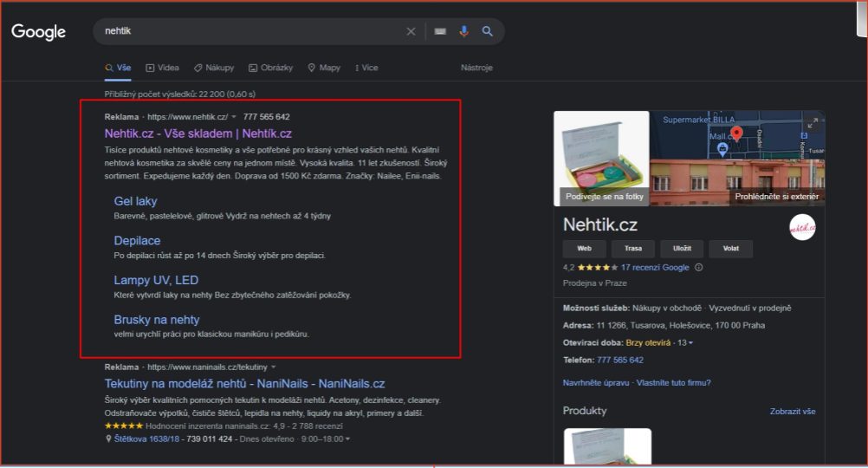Open the Více menu
868x468 pixels.
[x=366, y=68]
